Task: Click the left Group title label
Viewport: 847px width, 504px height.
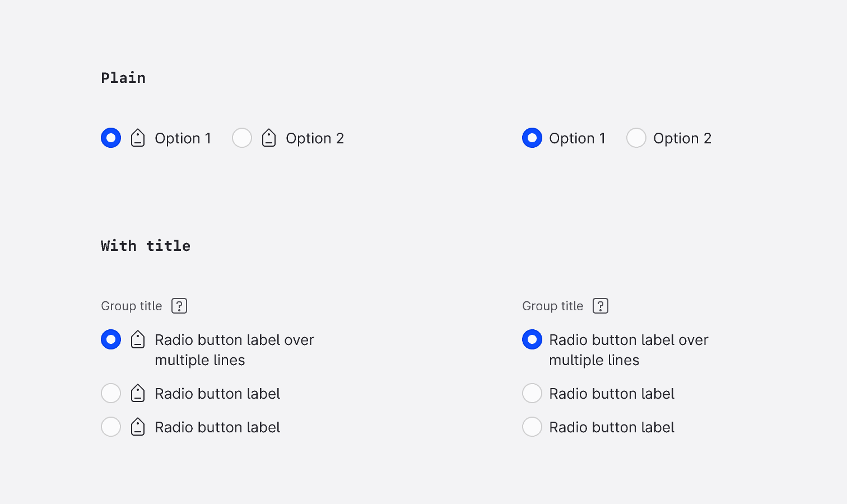Action: [131, 306]
